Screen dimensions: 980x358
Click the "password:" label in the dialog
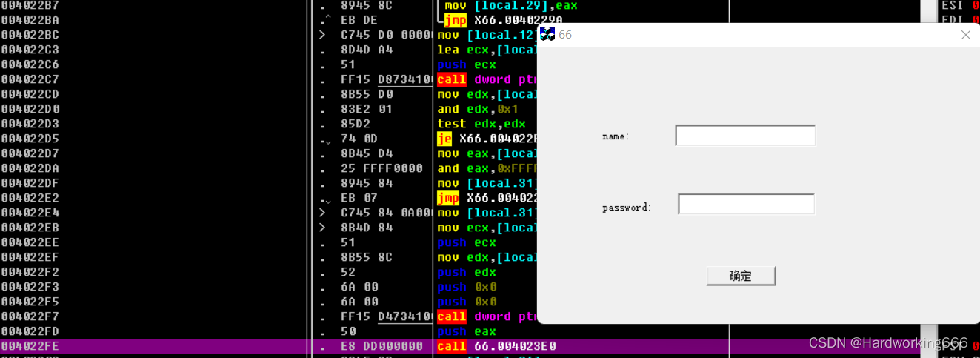(627, 208)
